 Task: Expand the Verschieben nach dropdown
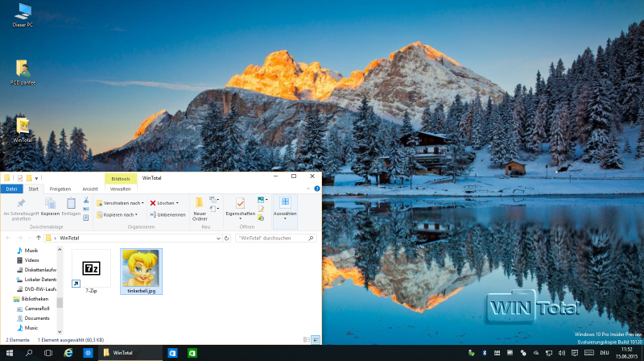142,203
